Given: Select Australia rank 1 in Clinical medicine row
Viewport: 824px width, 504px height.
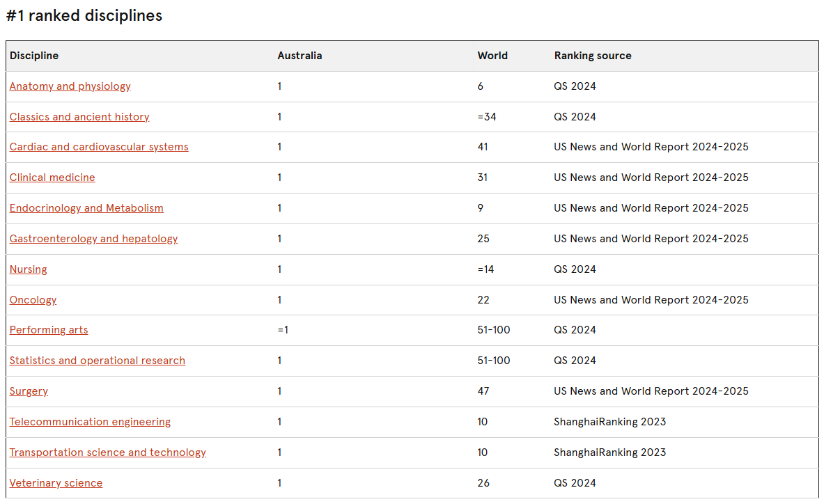Looking at the screenshot, I should pos(279,178).
